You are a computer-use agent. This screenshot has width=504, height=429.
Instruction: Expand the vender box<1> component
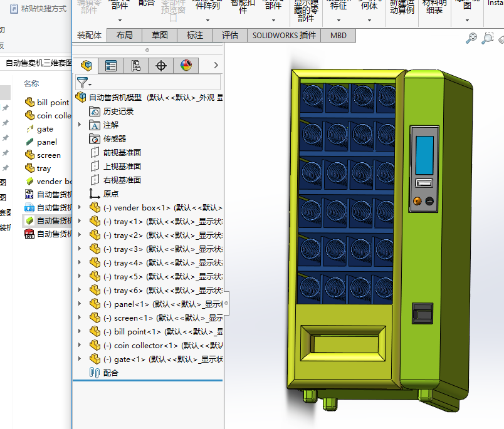click(80, 207)
